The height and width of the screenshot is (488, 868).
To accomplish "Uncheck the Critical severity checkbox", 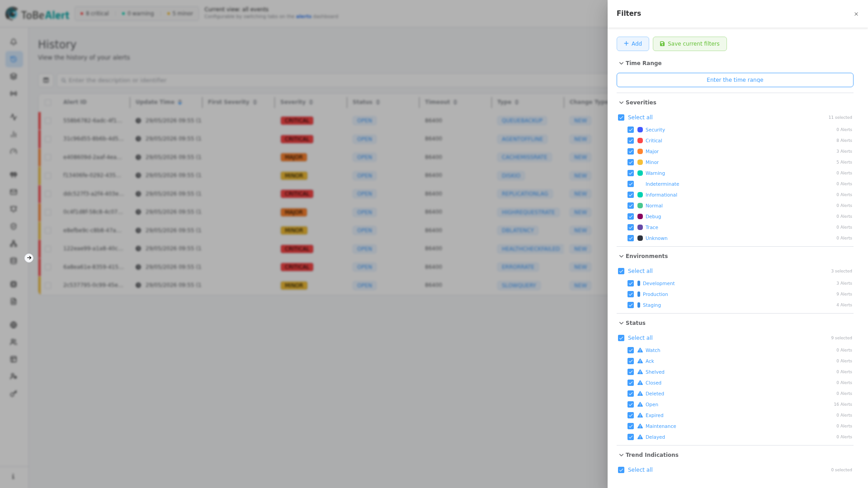I will point(631,141).
